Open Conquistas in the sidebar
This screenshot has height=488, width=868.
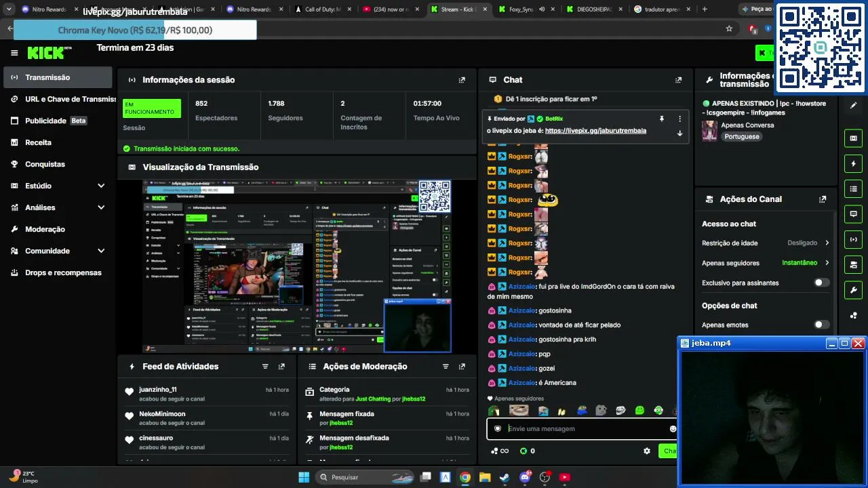click(58, 164)
